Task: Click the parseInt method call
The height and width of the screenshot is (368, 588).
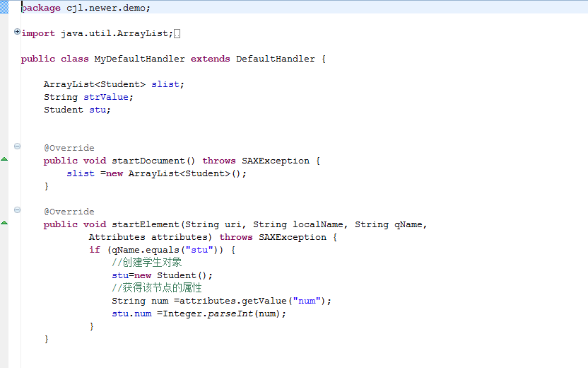Action: 230,314
